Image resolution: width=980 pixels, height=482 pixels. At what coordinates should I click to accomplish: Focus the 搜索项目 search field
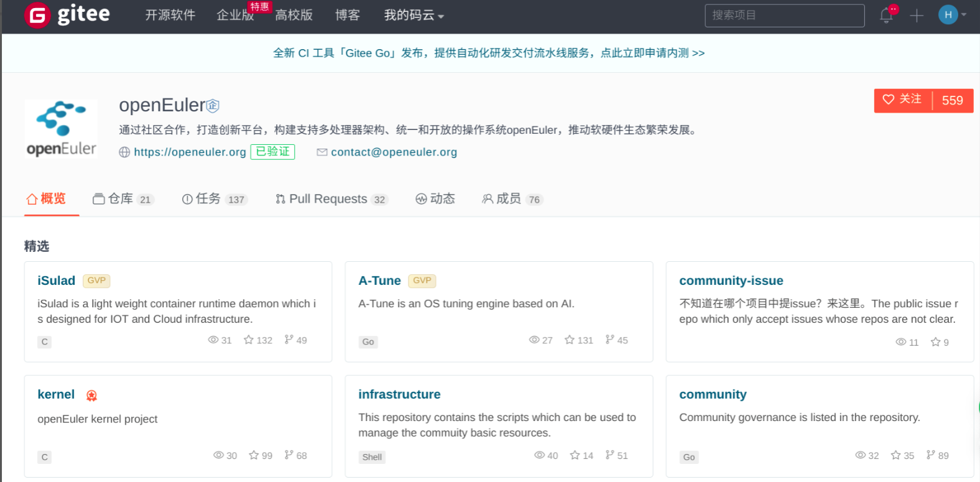pos(785,16)
